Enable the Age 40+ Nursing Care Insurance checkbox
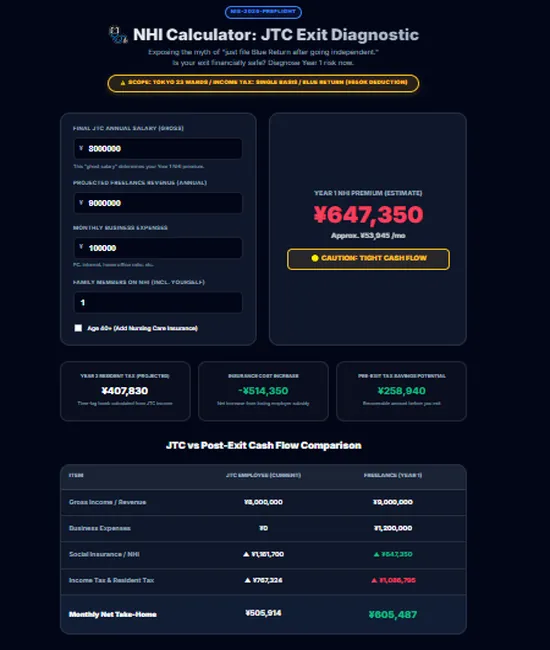 click(x=78, y=328)
